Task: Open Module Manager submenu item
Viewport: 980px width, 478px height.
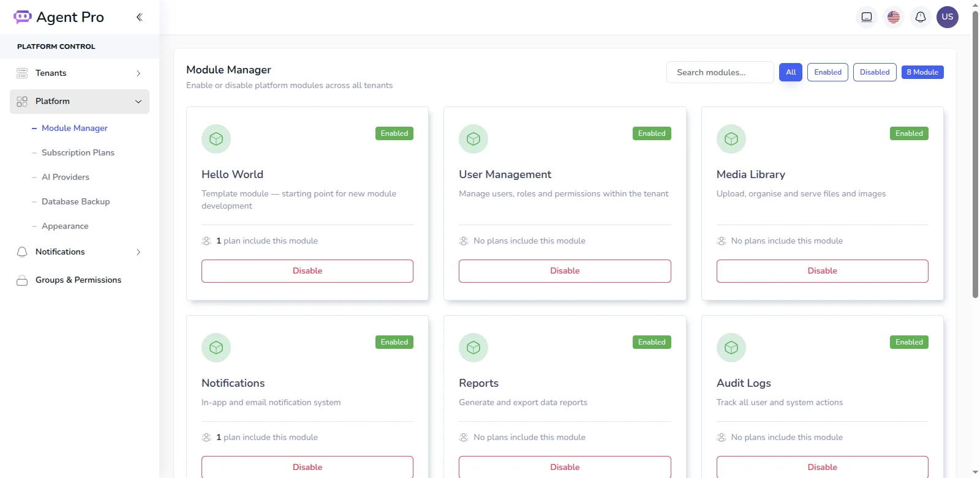Action: (75, 128)
